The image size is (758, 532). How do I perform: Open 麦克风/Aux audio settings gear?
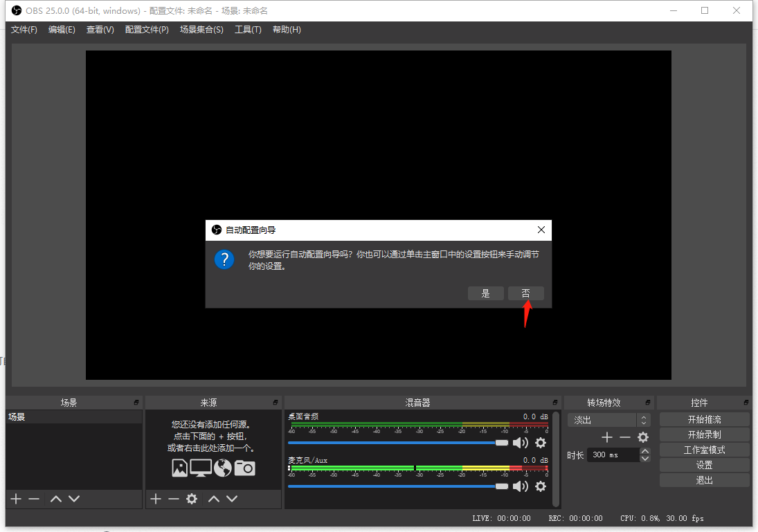(541, 486)
